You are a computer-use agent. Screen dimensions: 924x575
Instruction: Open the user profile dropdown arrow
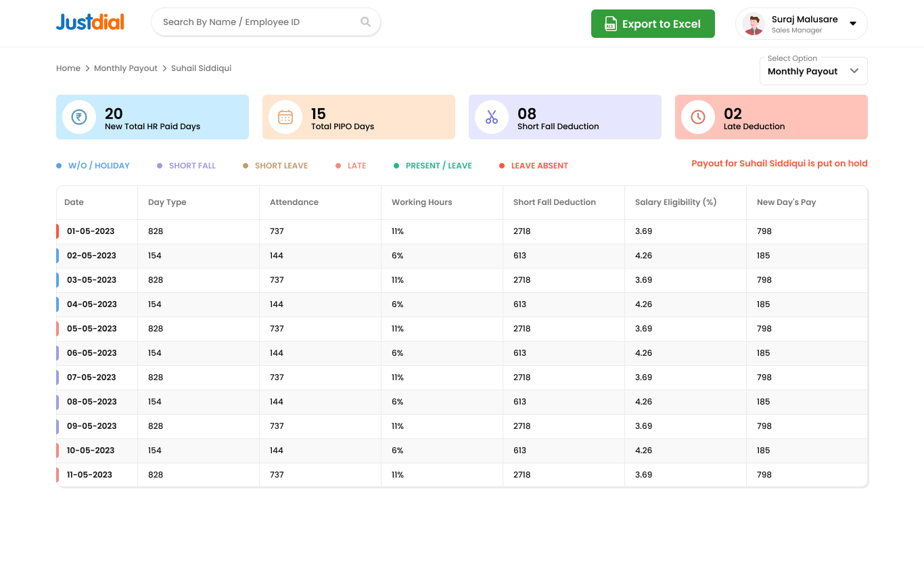(853, 24)
